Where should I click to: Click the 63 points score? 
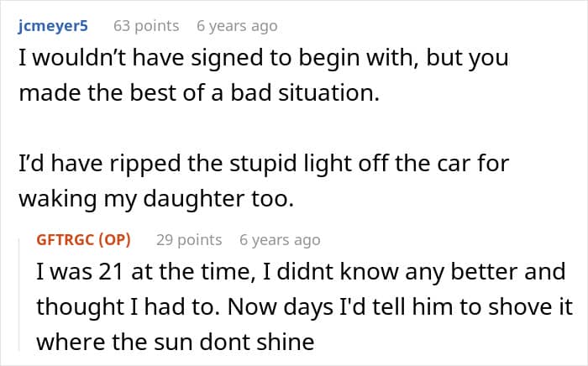[145, 26]
